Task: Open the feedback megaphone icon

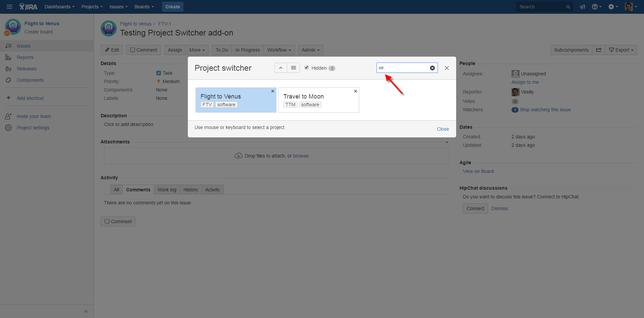Action: tap(583, 7)
